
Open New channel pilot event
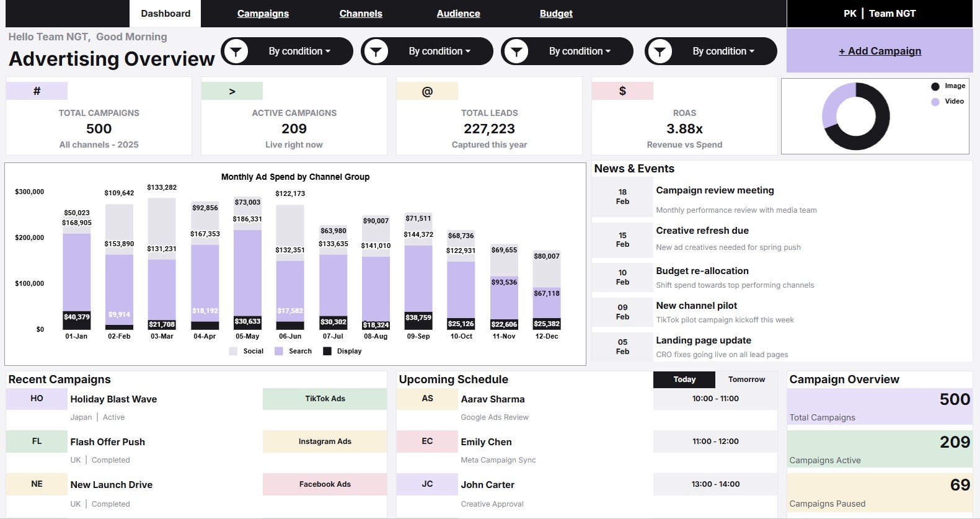coord(697,306)
